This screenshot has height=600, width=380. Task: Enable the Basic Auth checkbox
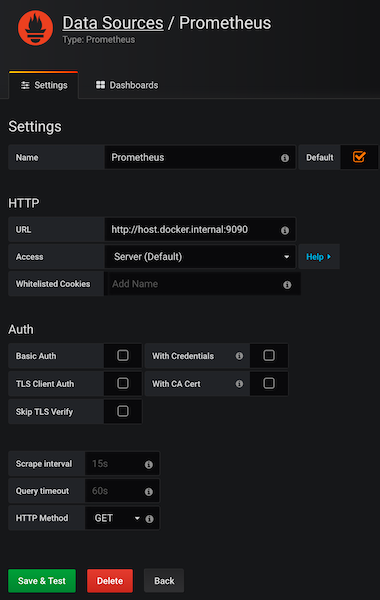[x=123, y=355]
